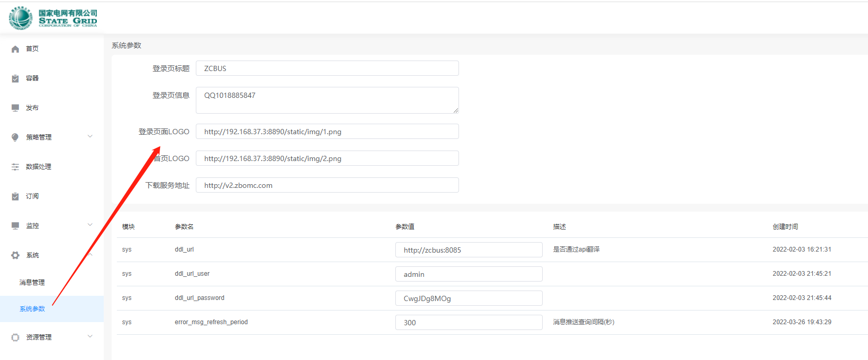Open the 消息管理 submenu item

point(32,283)
